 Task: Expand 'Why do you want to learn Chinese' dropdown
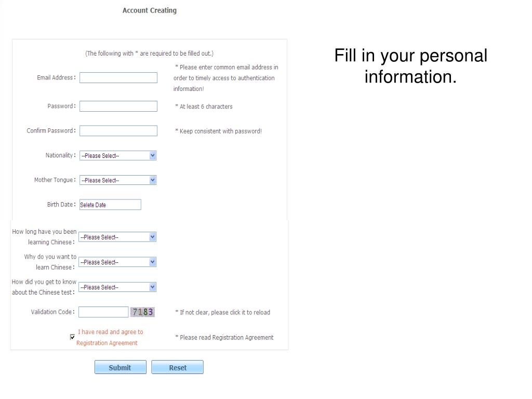click(x=117, y=262)
